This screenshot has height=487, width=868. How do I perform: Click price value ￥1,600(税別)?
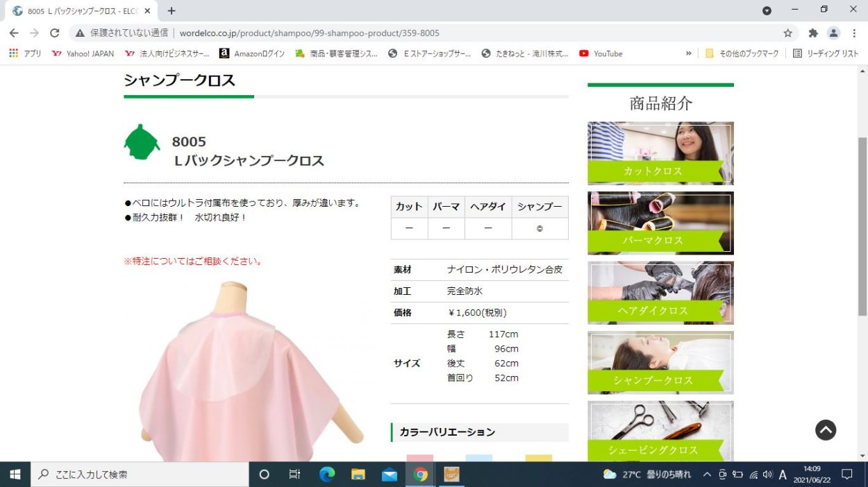(477, 313)
